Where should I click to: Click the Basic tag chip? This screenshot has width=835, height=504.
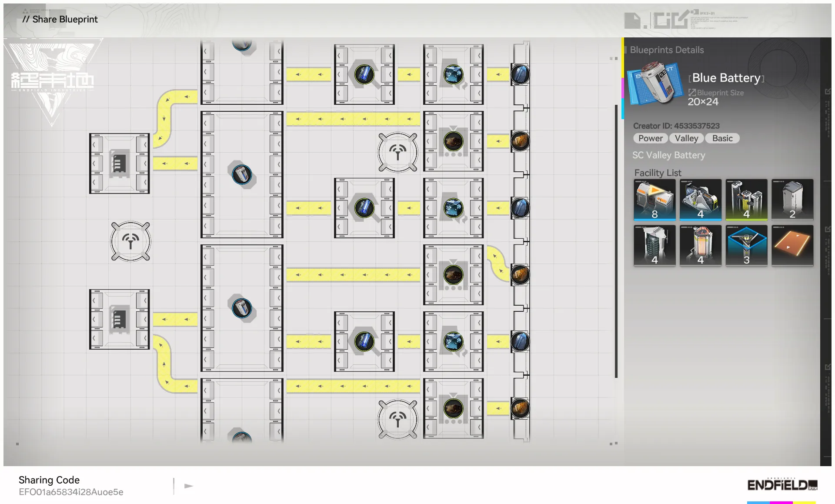722,138
